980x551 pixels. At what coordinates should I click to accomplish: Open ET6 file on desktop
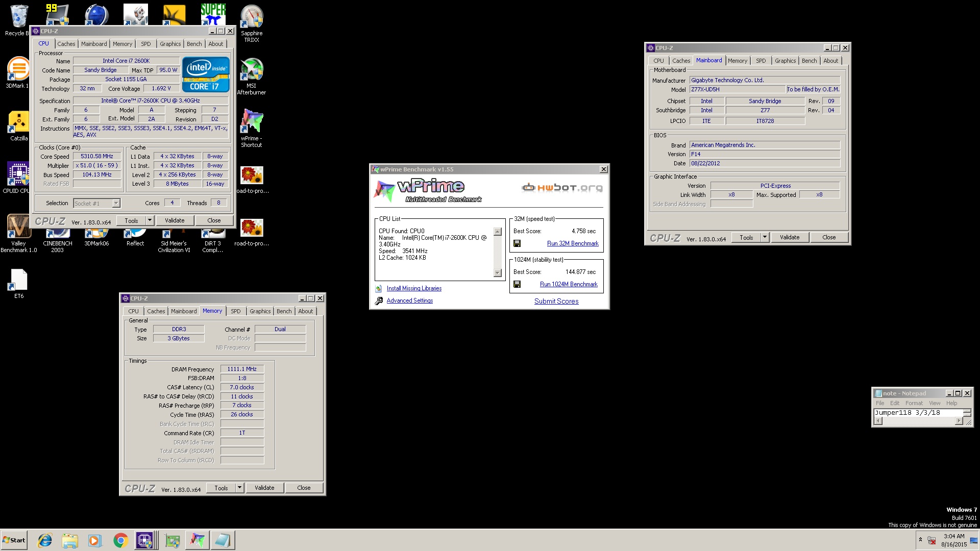pos(19,284)
